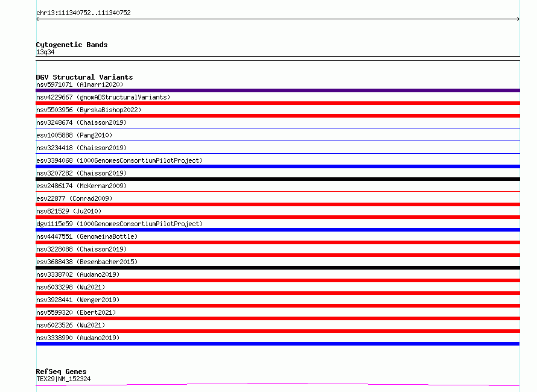Open variant nsv4447551 (GenomeinaBottle)
Screen dimensions: 537x392
pos(87,236)
